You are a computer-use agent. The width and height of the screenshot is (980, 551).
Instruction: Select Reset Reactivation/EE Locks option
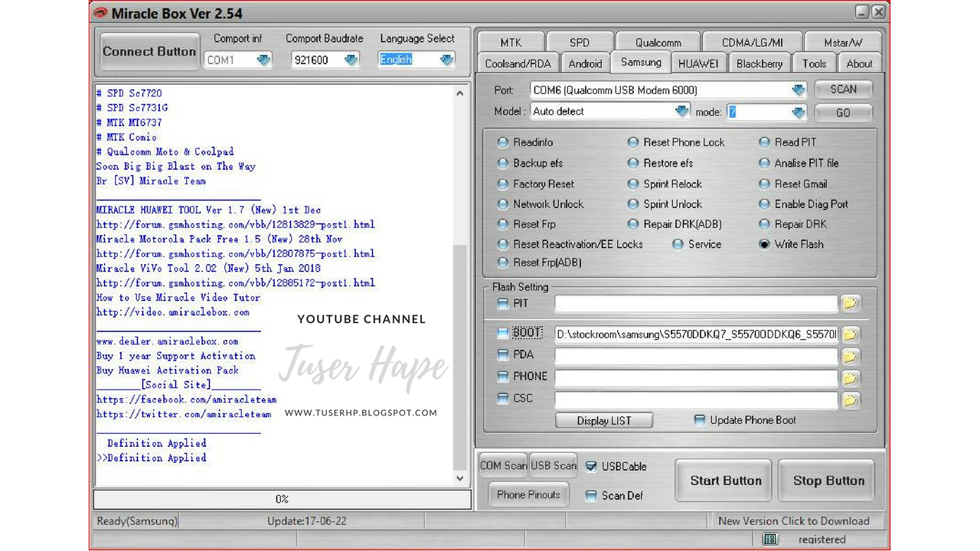click(x=503, y=244)
